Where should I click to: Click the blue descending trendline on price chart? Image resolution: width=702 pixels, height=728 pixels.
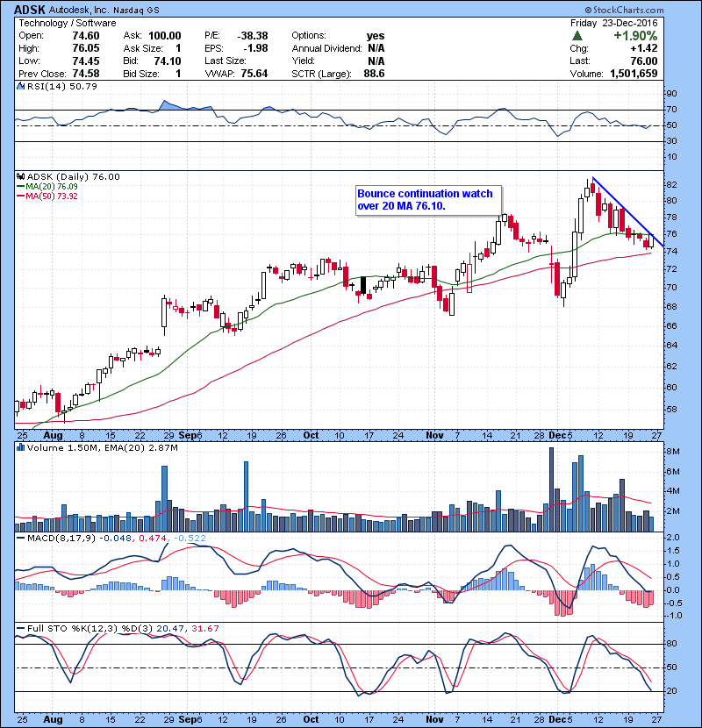(x=627, y=211)
